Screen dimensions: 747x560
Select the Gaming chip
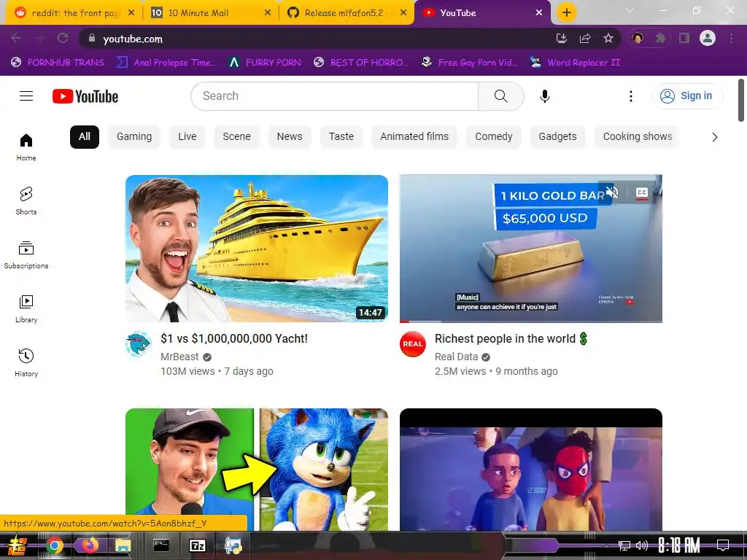pos(134,137)
